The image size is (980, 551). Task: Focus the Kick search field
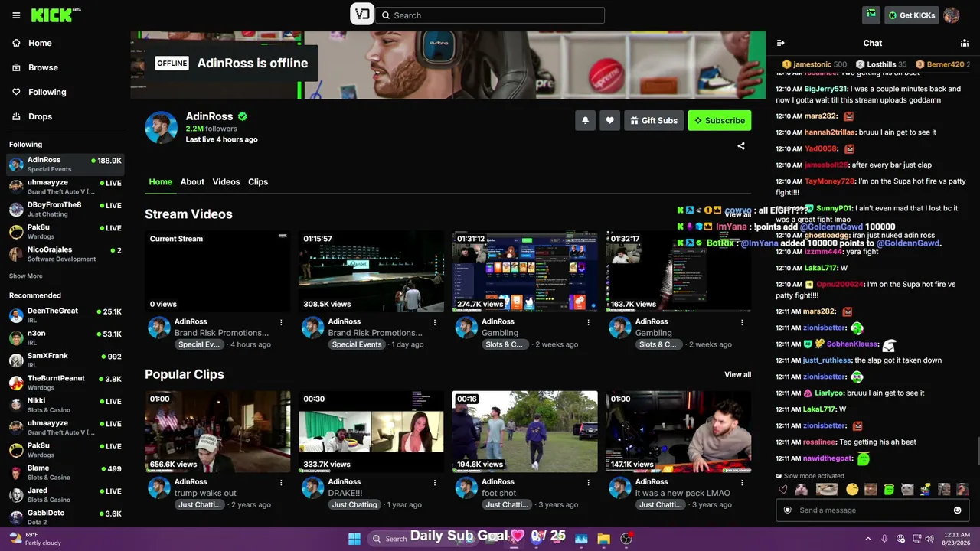coord(490,15)
